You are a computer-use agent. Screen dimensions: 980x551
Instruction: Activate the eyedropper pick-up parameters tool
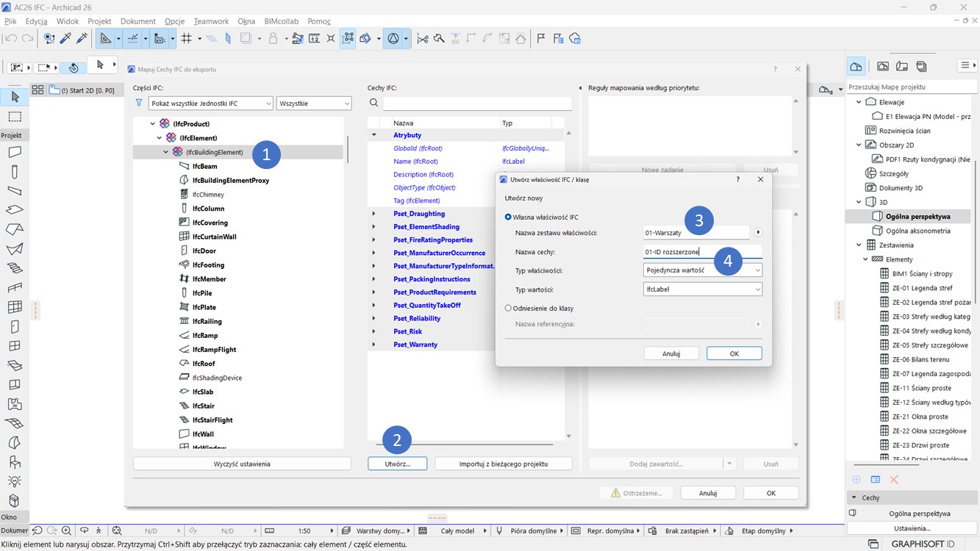click(66, 39)
